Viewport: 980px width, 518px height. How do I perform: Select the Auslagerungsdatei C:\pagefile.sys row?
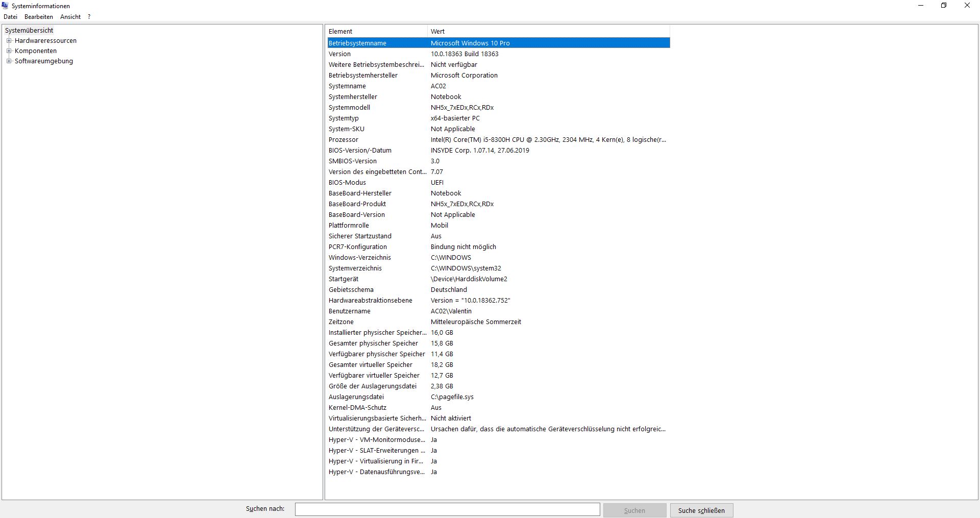click(x=499, y=397)
